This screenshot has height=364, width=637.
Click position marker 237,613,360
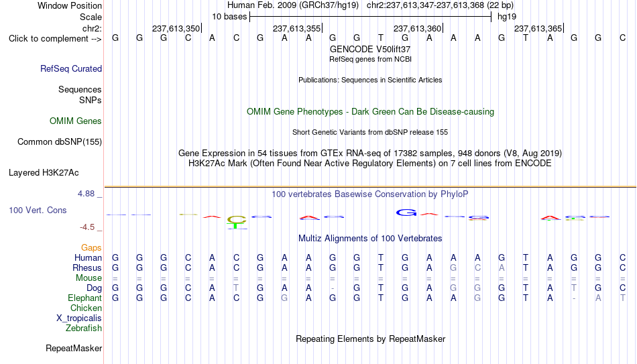click(x=417, y=28)
